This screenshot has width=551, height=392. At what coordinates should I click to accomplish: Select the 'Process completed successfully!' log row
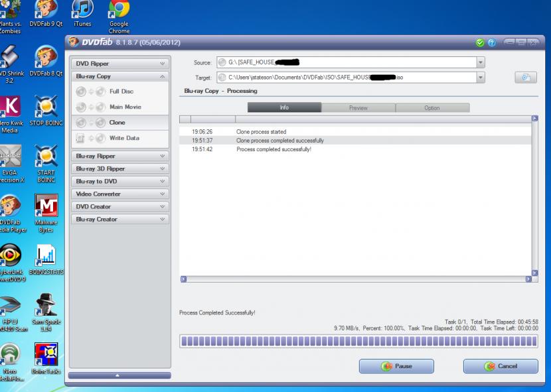point(355,149)
